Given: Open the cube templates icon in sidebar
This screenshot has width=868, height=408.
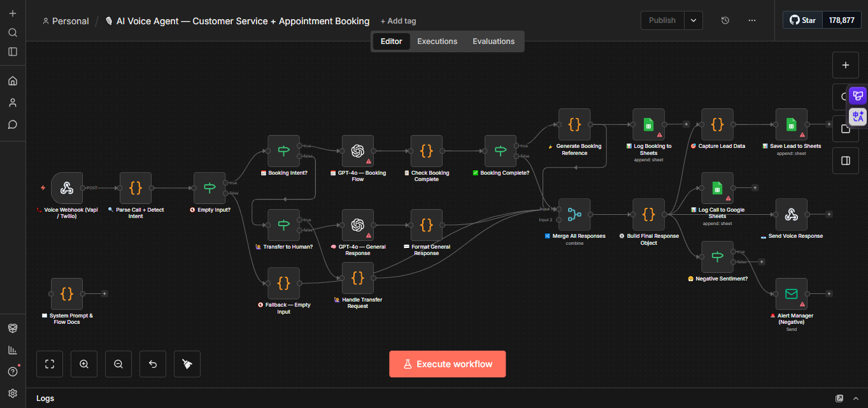Looking at the screenshot, I should [x=13, y=328].
